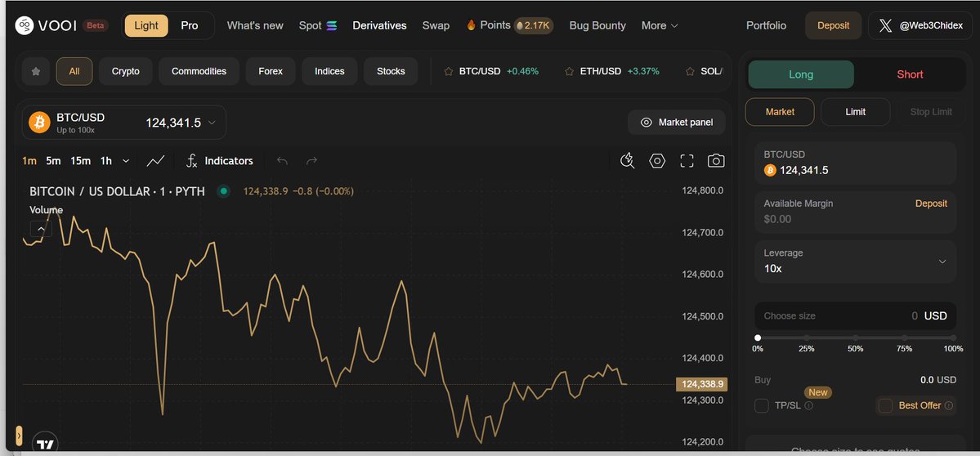This screenshot has width=980, height=456.
Task: Open the Leverage 10x dropdown
Action: [855, 262]
